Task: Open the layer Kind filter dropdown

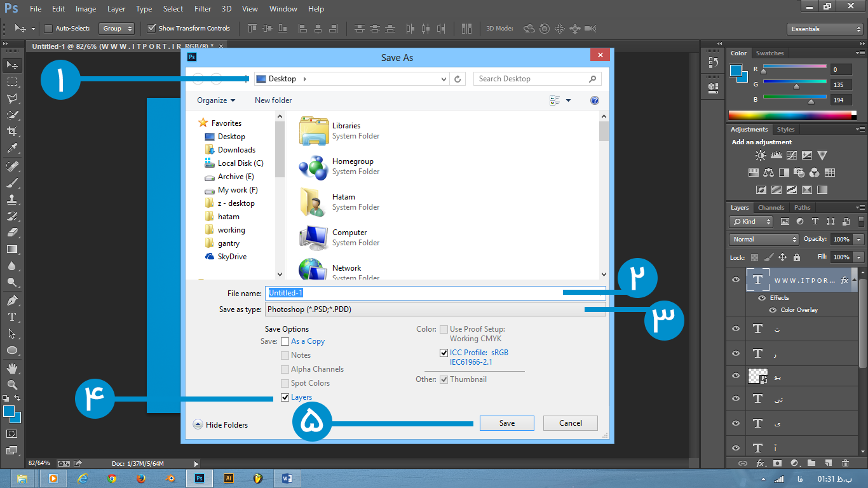Action: 751,222
